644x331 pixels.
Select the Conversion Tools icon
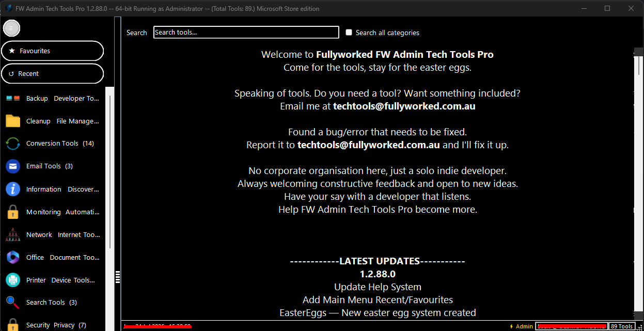[13, 144]
